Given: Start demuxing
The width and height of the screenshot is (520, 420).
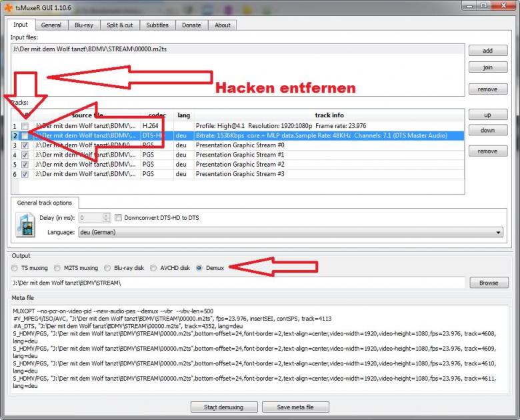Looking at the screenshot, I should tap(224, 407).
